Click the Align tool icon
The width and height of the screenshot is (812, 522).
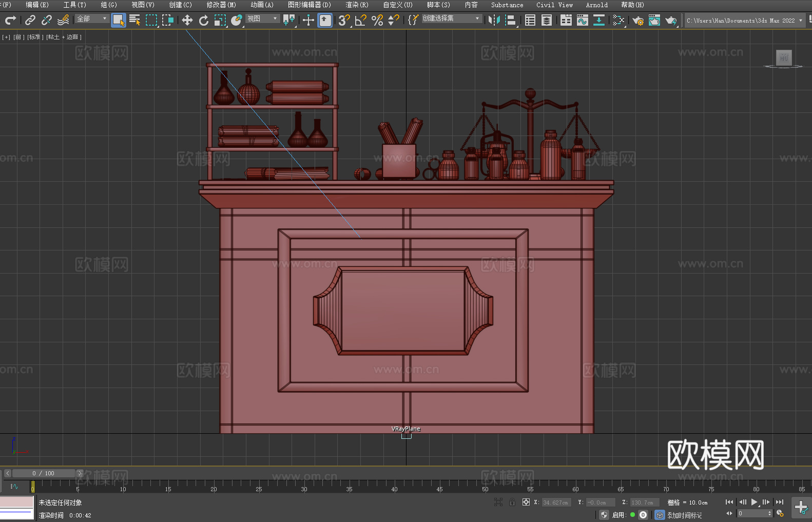click(x=511, y=20)
